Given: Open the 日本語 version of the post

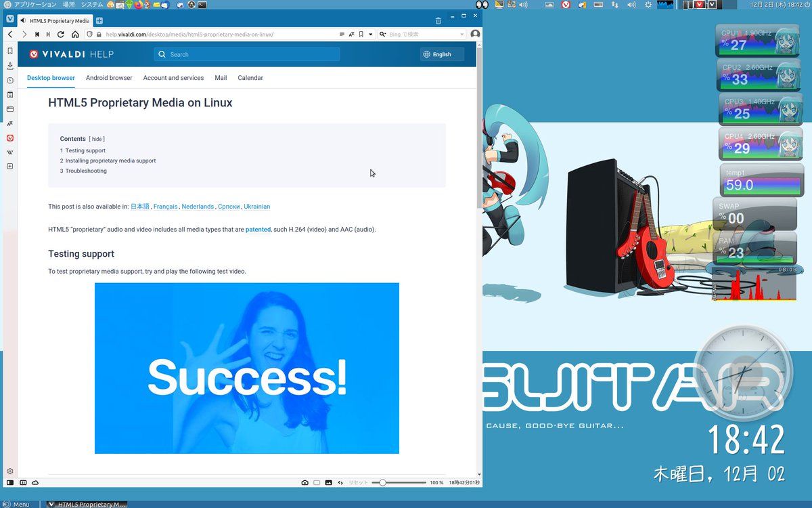Looking at the screenshot, I should [139, 207].
